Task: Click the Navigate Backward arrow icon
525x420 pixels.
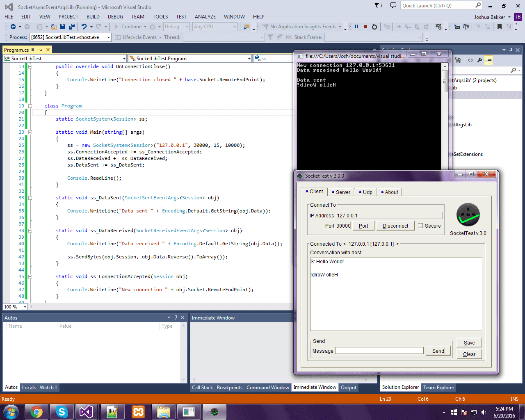Action: [13, 27]
